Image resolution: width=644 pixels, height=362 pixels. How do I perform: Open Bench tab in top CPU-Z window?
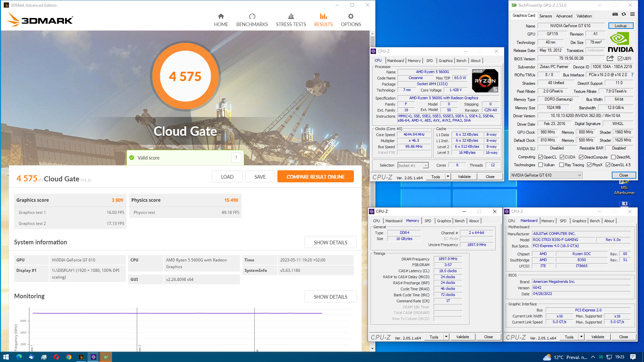[x=461, y=61]
